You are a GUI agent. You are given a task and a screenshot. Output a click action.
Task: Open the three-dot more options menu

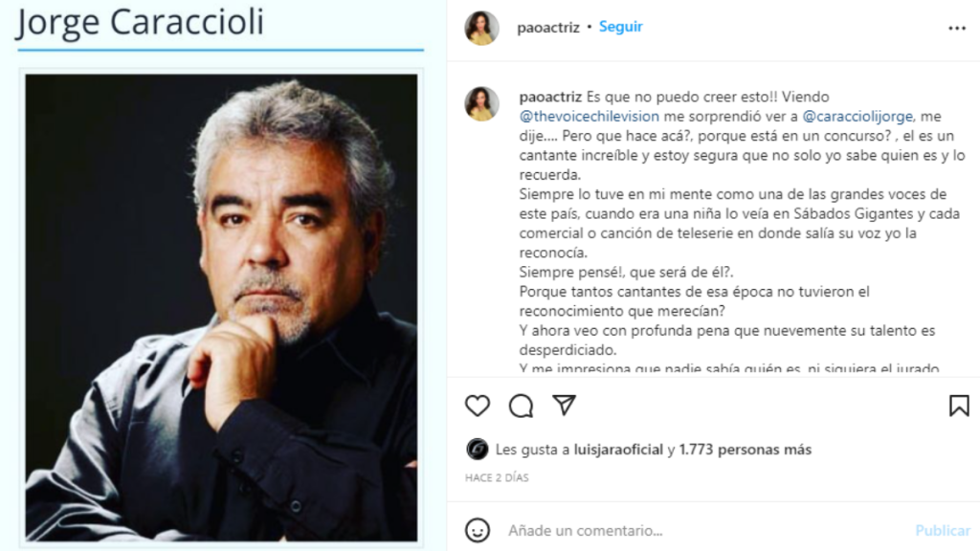point(957,28)
